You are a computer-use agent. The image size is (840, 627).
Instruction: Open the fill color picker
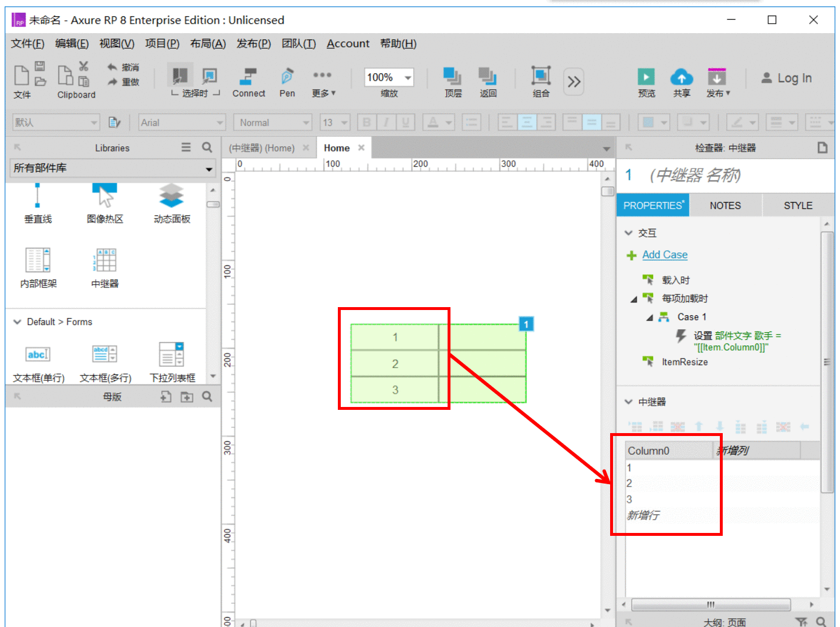[654, 122]
